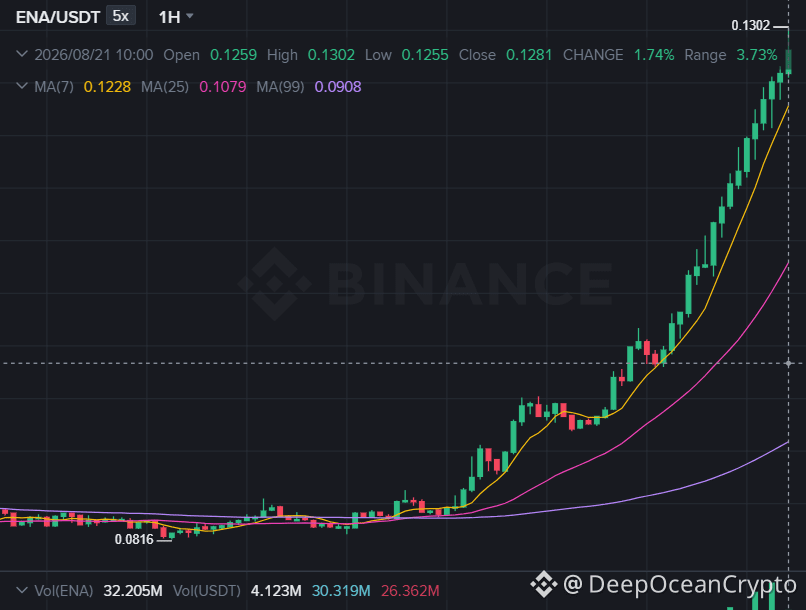This screenshot has height=610, width=806.
Task: Click the Close price 0.1281
Action: [x=529, y=55]
